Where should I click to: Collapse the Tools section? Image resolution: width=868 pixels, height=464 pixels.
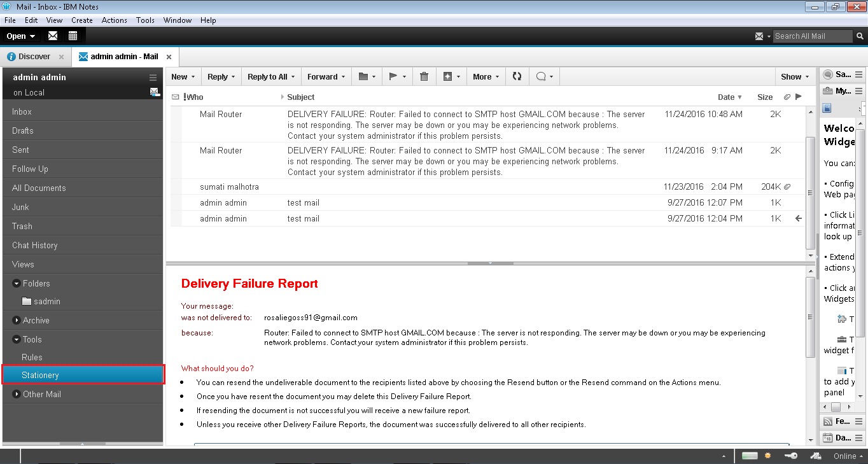coord(16,339)
